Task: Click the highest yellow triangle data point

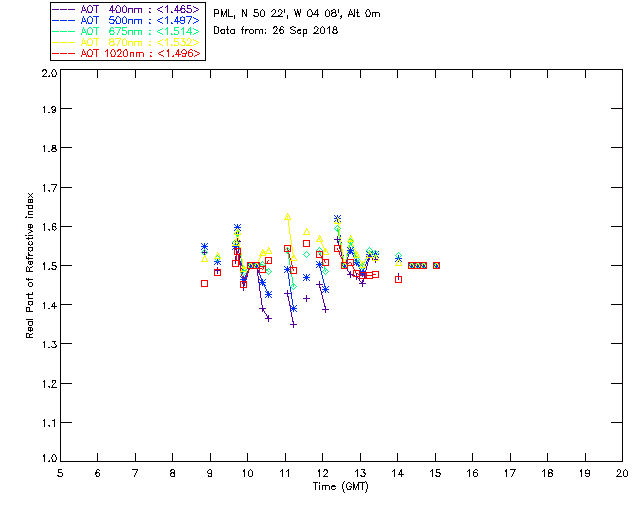Action: click(x=288, y=217)
